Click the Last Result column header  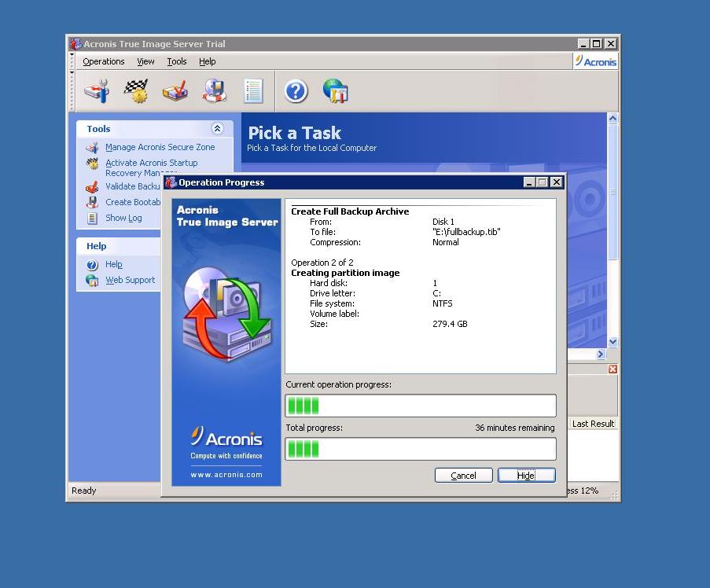(x=593, y=424)
